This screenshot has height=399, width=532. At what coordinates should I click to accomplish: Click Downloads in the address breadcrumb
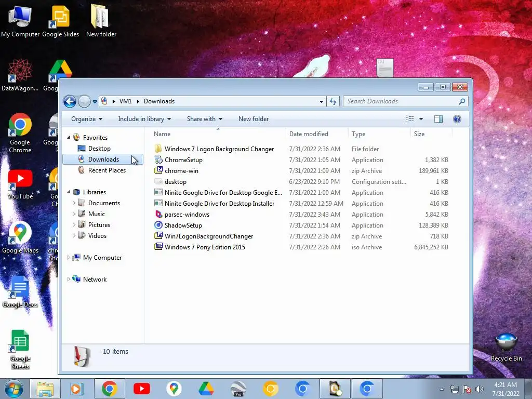[x=159, y=101]
